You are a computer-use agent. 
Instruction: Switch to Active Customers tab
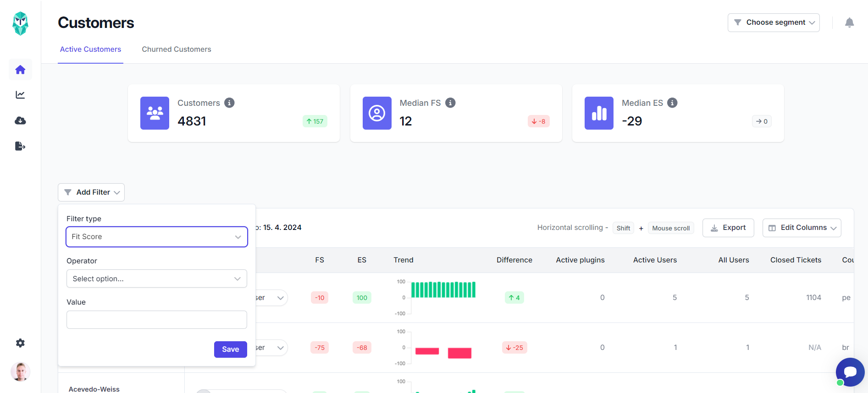90,49
